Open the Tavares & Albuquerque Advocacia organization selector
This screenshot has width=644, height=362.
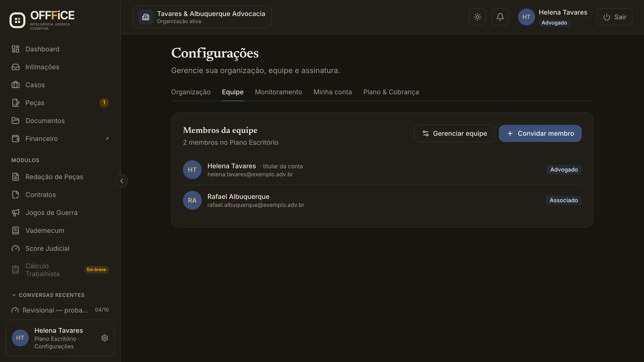pyautogui.click(x=202, y=17)
